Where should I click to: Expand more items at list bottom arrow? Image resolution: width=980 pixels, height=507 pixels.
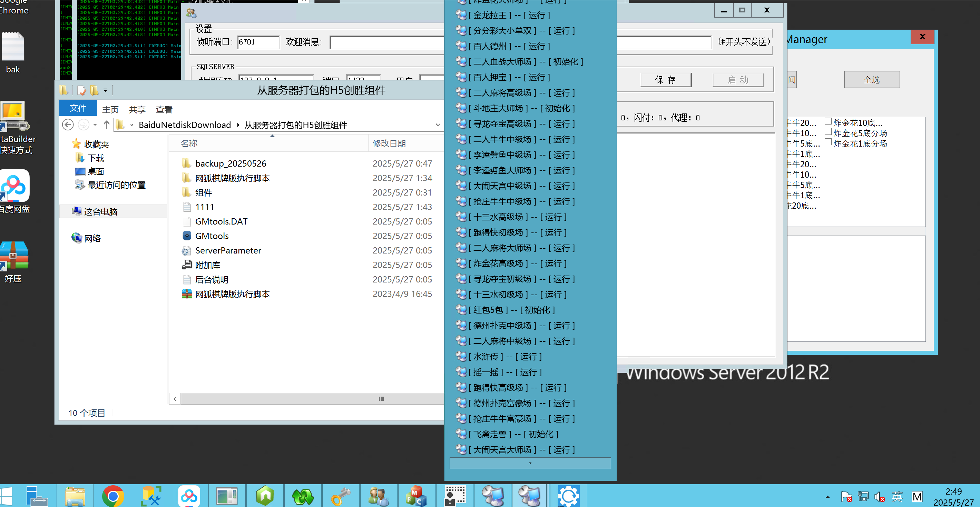[530, 463]
